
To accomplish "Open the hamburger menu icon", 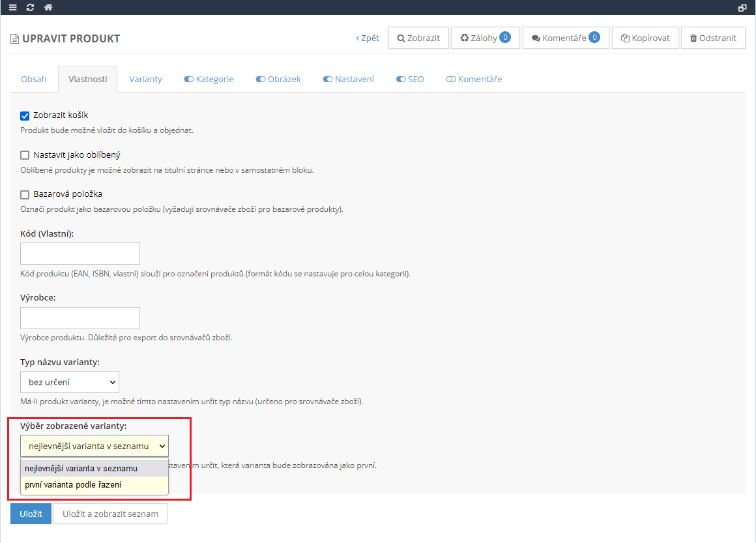I will click(12, 7).
